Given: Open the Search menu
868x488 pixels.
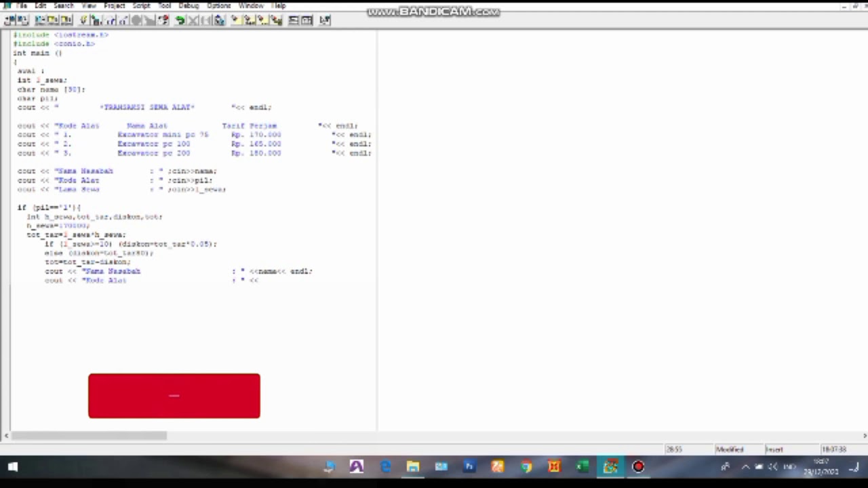Looking at the screenshot, I should pos(63,5).
